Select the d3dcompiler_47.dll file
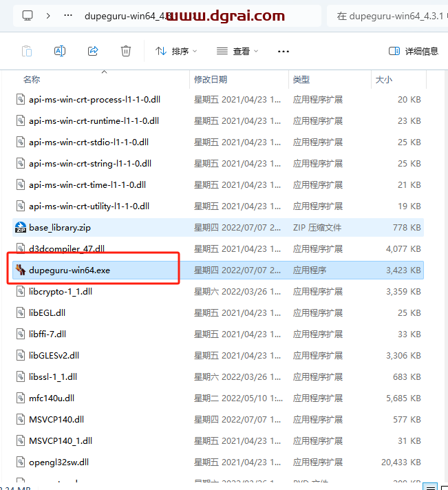The height and width of the screenshot is (490, 448). click(x=218, y=248)
